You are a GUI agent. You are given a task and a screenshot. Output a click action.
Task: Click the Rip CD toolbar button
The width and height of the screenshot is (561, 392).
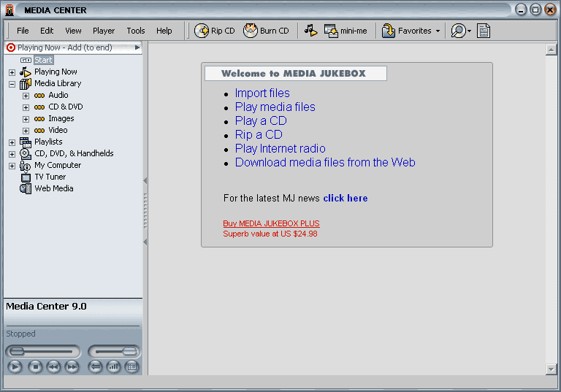214,31
